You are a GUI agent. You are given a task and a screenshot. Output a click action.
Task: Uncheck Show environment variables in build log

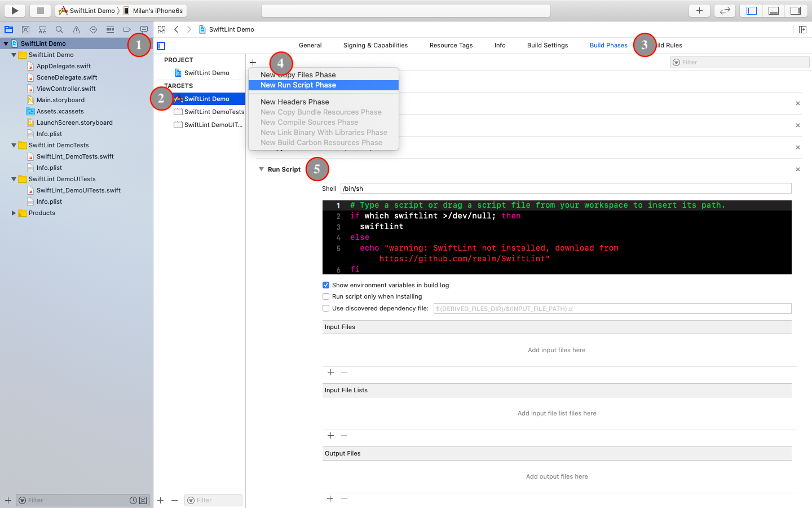point(326,285)
